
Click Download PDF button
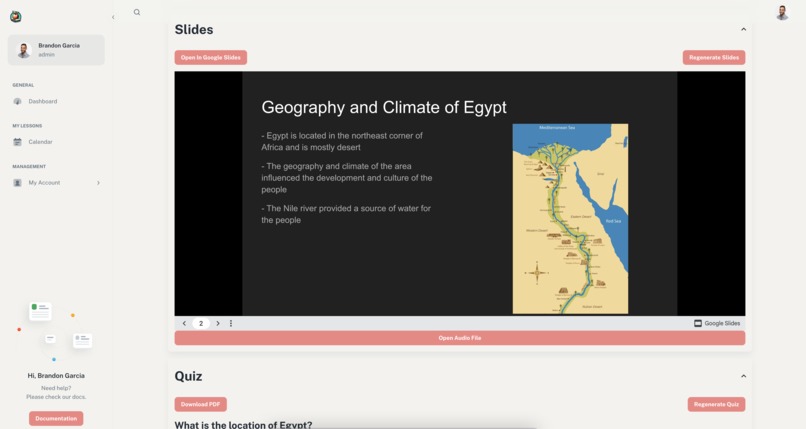(200, 404)
